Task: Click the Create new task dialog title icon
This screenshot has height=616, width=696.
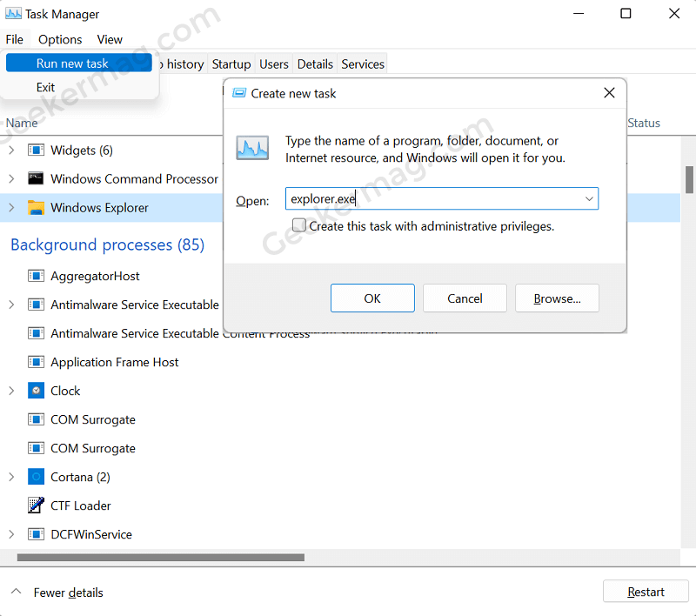Action: (239, 93)
